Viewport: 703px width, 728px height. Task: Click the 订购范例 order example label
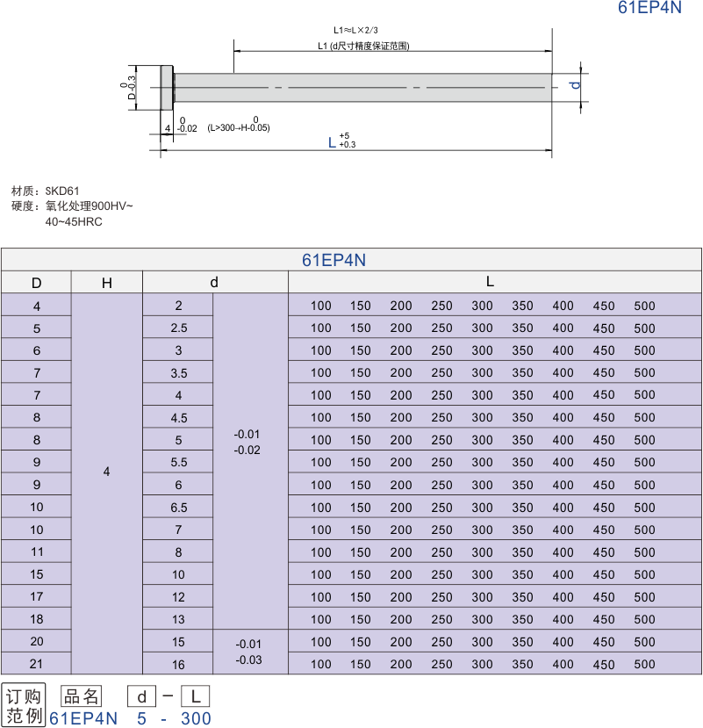click(x=24, y=707)
